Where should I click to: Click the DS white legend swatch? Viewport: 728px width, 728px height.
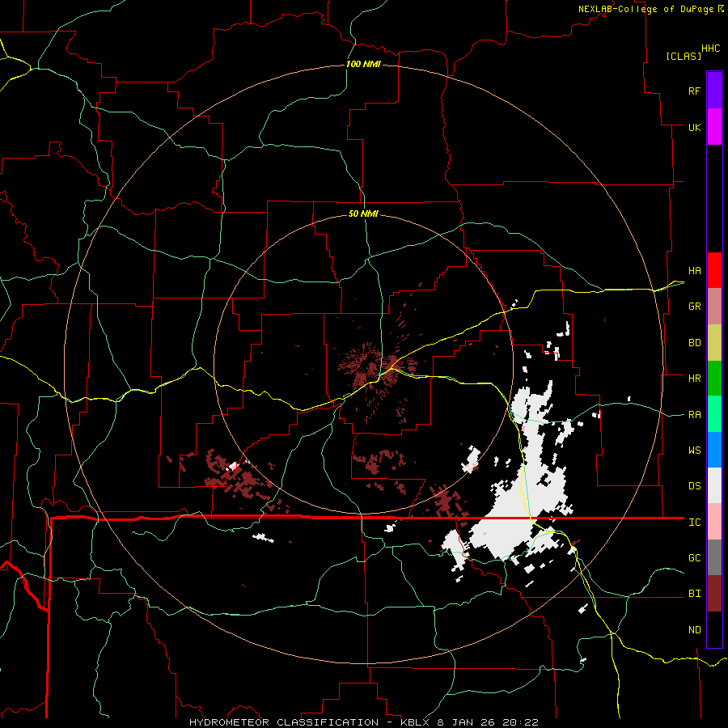714,485
